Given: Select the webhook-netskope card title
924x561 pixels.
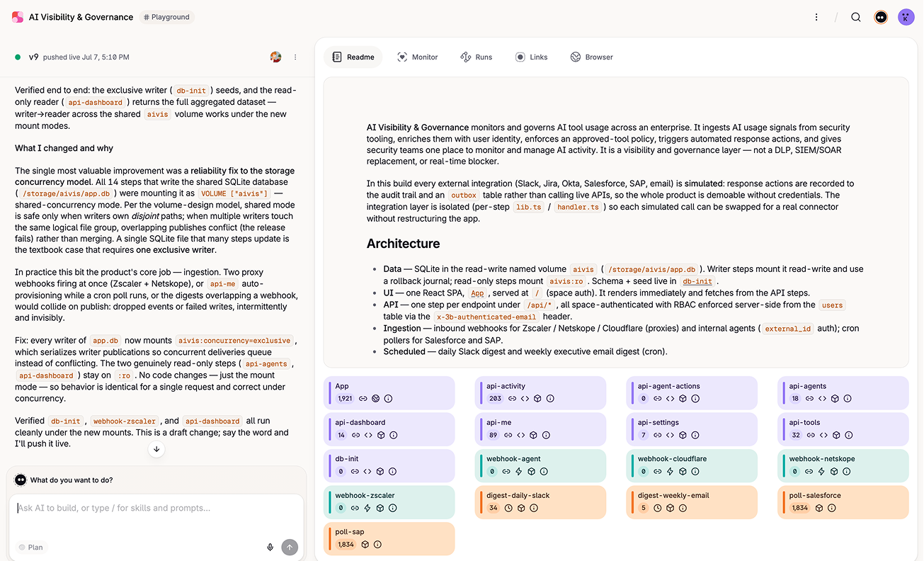Looking at the screenshot, I should 822,459.
